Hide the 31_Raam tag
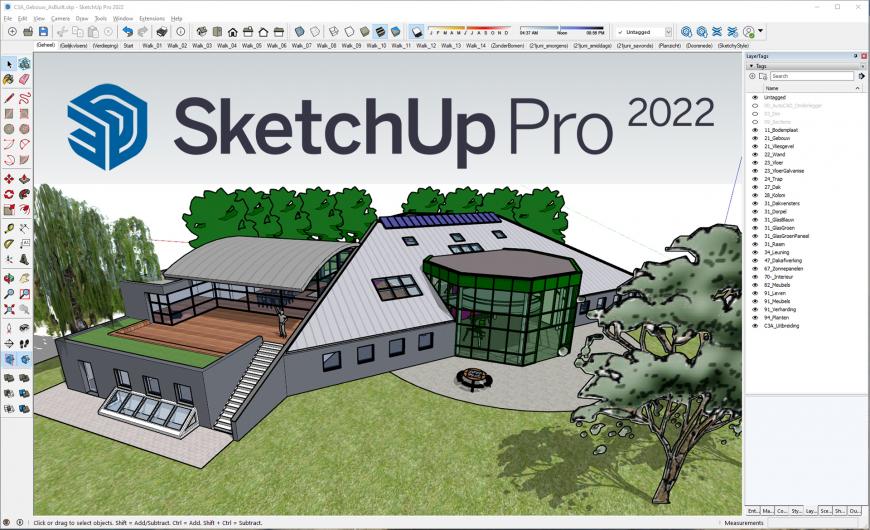870x530 pixels. pyautogui.click(x=755, y=244)
